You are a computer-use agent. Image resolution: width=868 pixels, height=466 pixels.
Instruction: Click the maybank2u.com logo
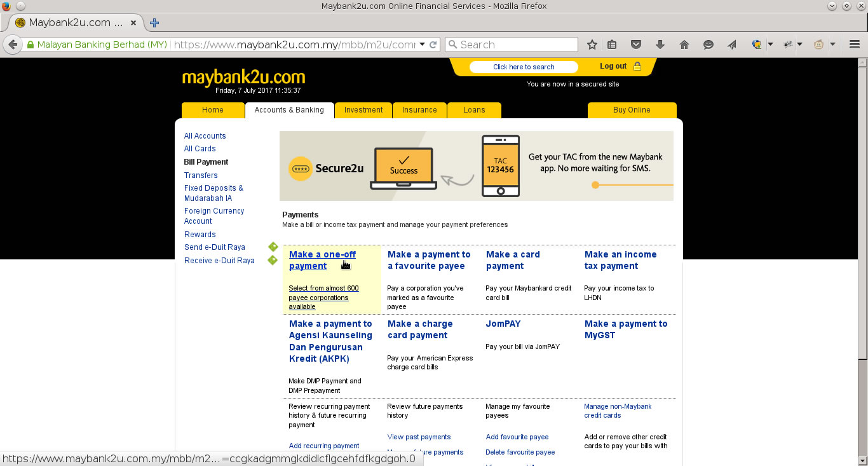tap(243, 78)
